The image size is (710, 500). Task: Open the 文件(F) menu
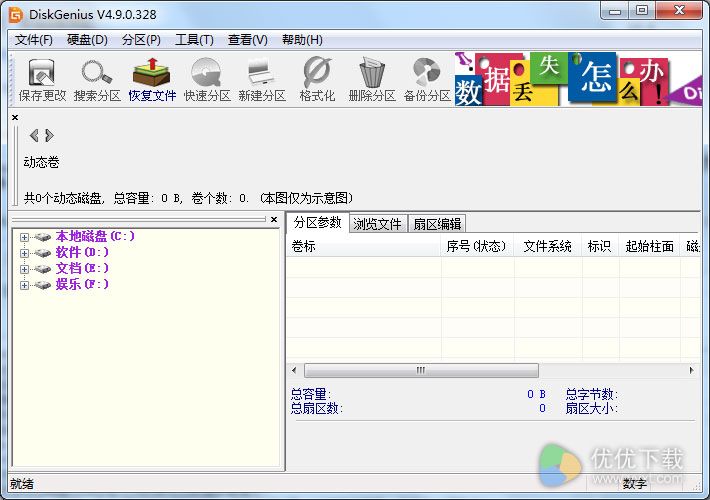coord(34,40)
